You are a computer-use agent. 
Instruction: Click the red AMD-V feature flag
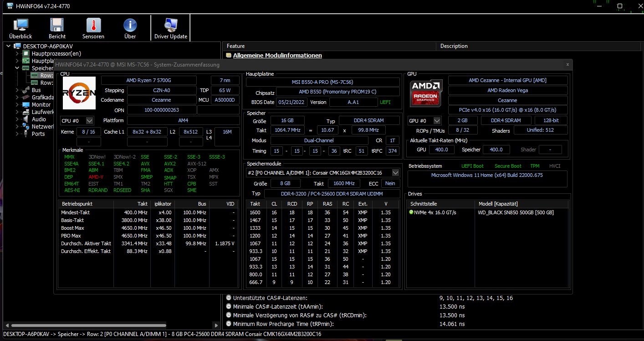(x=96, y=177)
